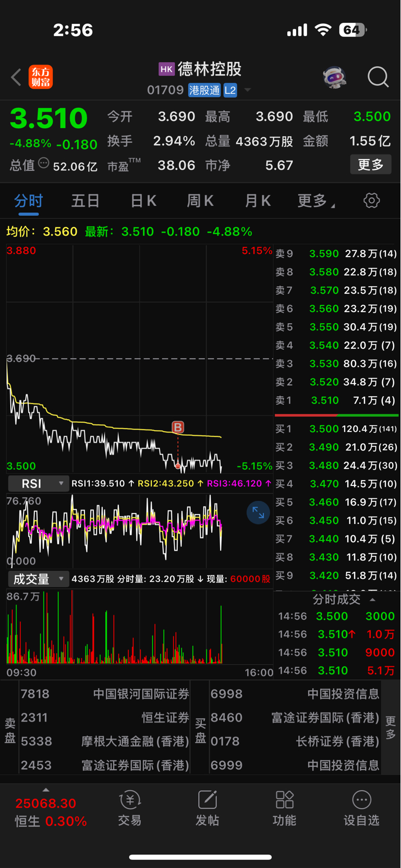Switch to 分时 tab
This screenshot has width=401, height=868.
(28, 201)
